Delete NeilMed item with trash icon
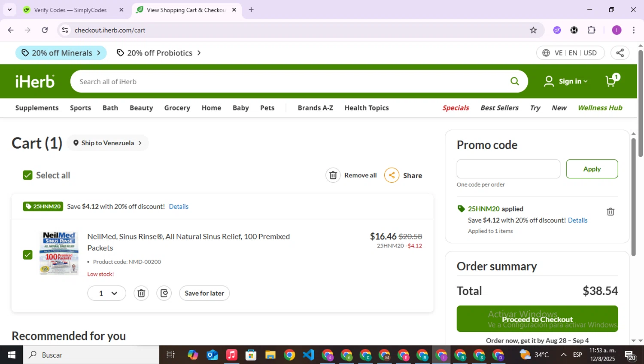The height and width of the screenshot is (364, 644). coord(141,293)
